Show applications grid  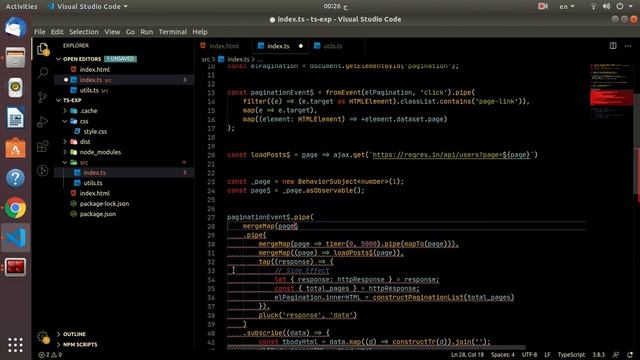click(x=16, y=345)
